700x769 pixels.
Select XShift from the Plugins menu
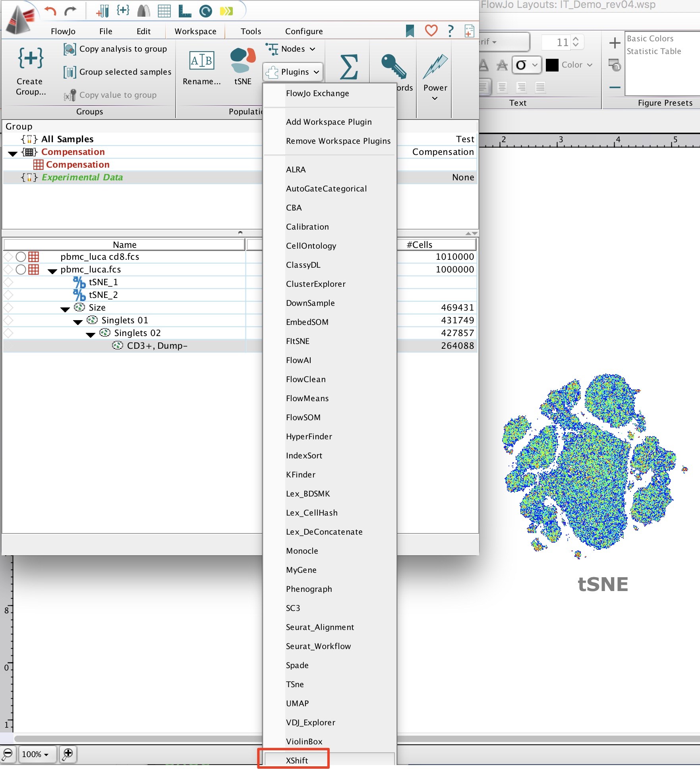click(x=297, y=760)
